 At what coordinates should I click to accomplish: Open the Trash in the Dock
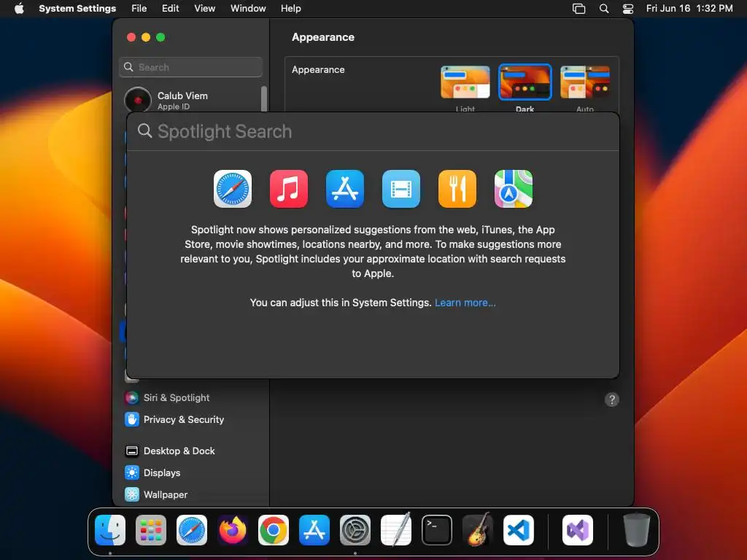click(x=636, y=530)
